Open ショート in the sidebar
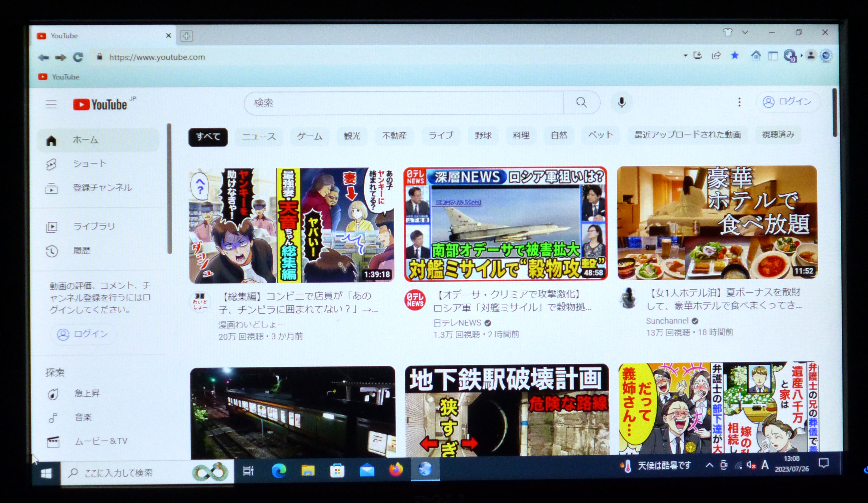Viewport: 868px width, 503px height. click(x=98, y=164)
